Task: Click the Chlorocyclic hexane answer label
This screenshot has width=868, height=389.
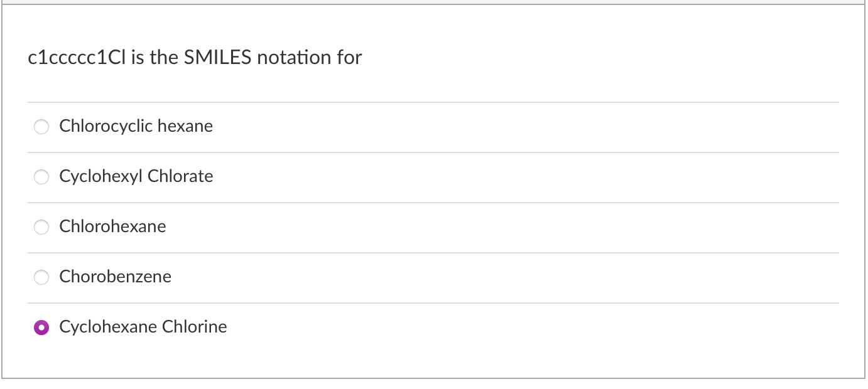Action: tap(136, 126)
